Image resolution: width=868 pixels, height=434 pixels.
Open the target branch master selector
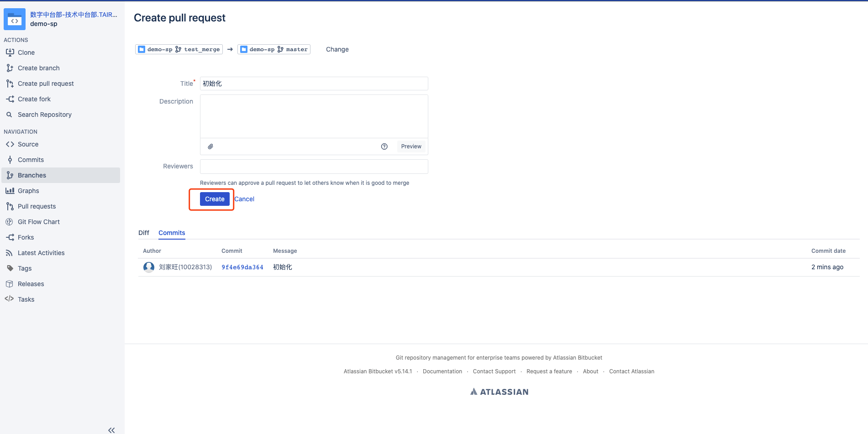[x=274, y=49]
